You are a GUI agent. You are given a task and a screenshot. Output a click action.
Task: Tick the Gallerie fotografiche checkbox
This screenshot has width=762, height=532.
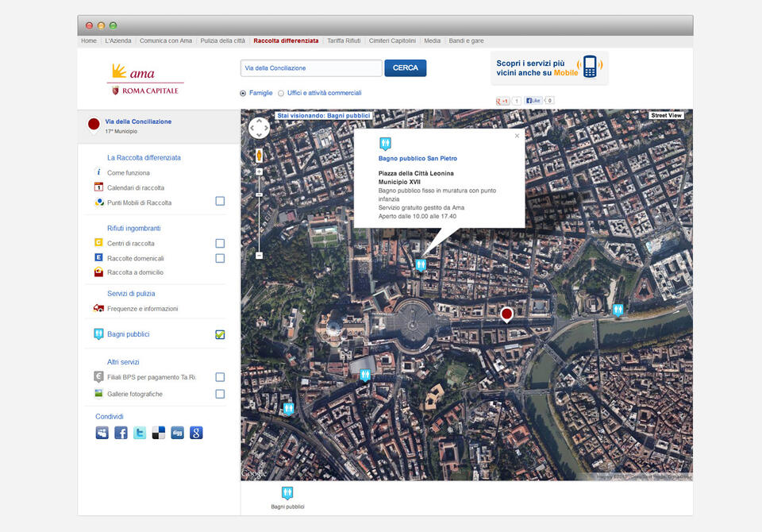(220, 394)
